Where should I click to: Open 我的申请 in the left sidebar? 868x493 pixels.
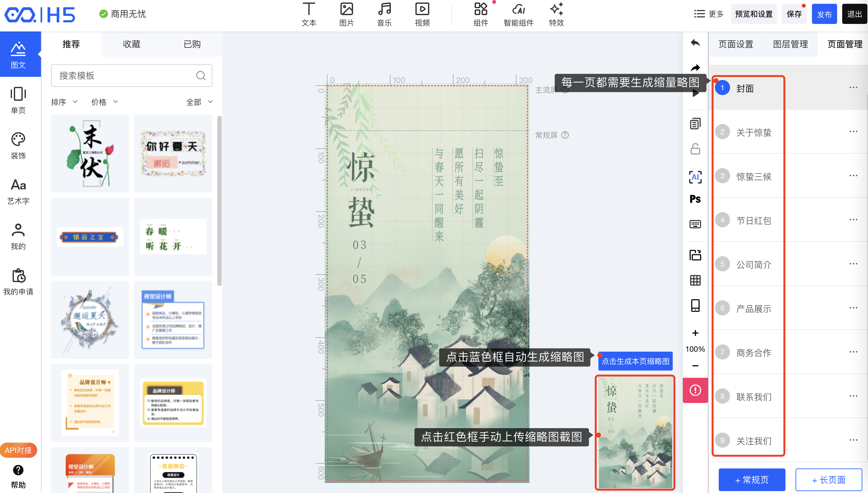[18, 282]
